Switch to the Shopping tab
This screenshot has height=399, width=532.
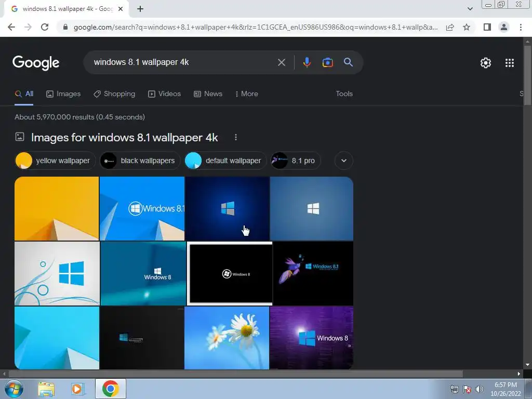tap(114, 94)
